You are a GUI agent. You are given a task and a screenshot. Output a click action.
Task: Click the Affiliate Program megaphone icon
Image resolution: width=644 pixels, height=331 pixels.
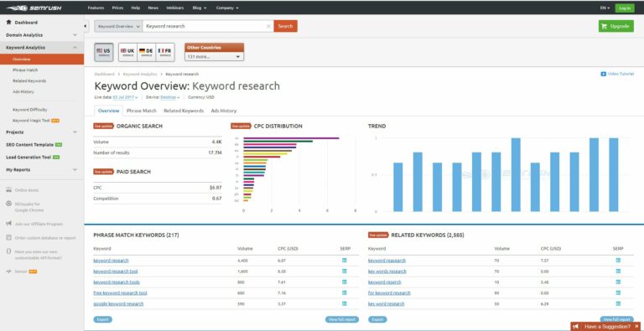coord(8,224)
